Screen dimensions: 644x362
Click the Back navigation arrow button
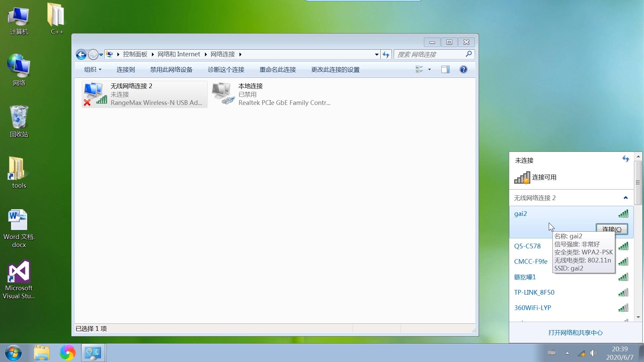[81, 54]
